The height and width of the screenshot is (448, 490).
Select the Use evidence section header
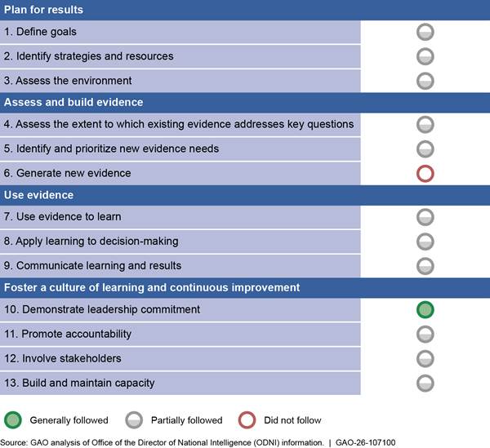coord(39,196)
